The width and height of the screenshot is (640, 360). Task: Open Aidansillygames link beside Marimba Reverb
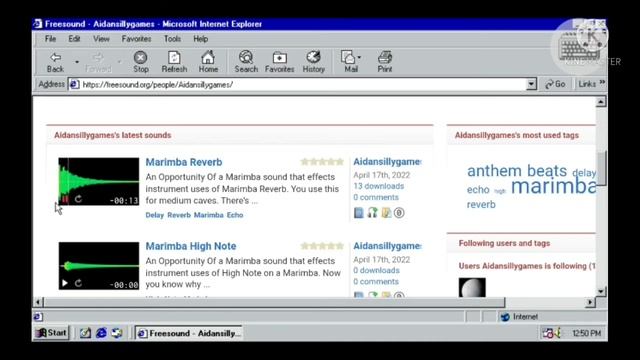click(x=387, y=162)
